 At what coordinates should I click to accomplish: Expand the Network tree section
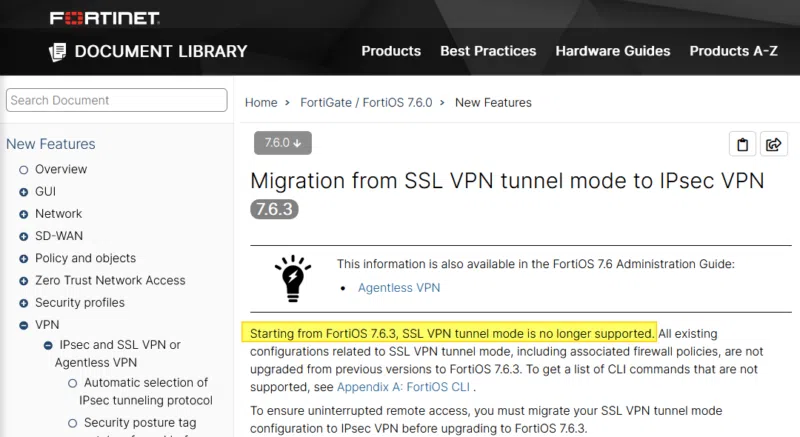click(23, 215)
